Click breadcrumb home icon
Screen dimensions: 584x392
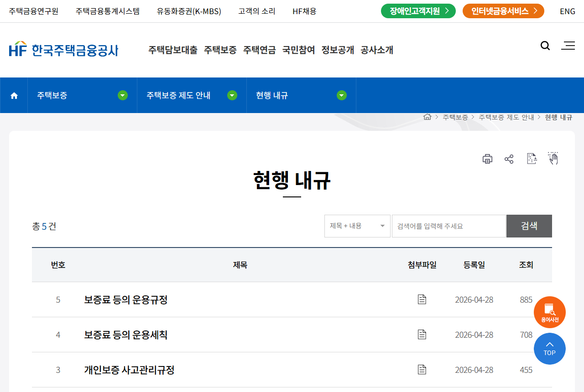(428, 117)
